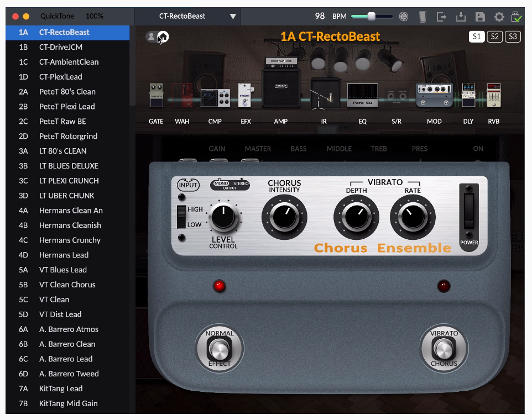Select preset 5D VT Dist Lead
This screenshot has height=420, width=532.
pos(67,314)
